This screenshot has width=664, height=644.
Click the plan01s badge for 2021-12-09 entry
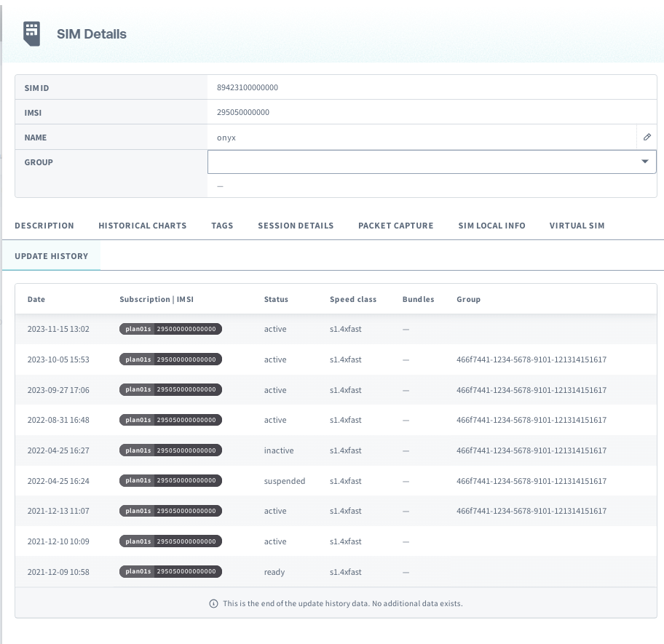coord(138,572)
